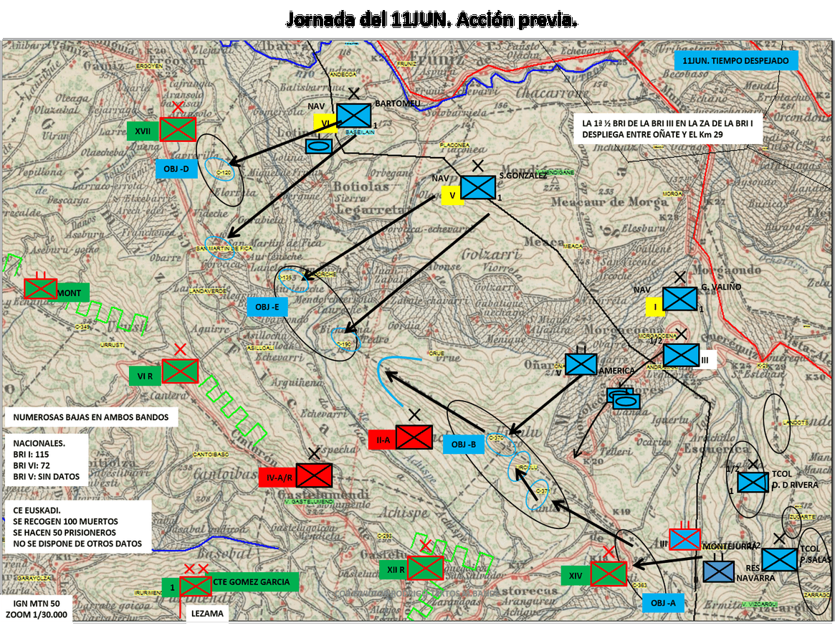
Task: Select the stacked blue armor symbols near America
Action: pos(624,398)
